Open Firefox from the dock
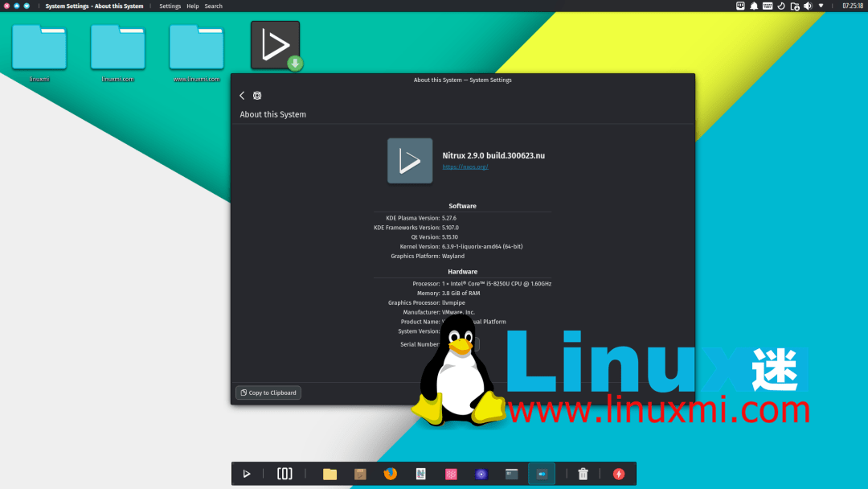Image resolution: width=868 pixels, height=489 pixels. [x=390, y=474]
